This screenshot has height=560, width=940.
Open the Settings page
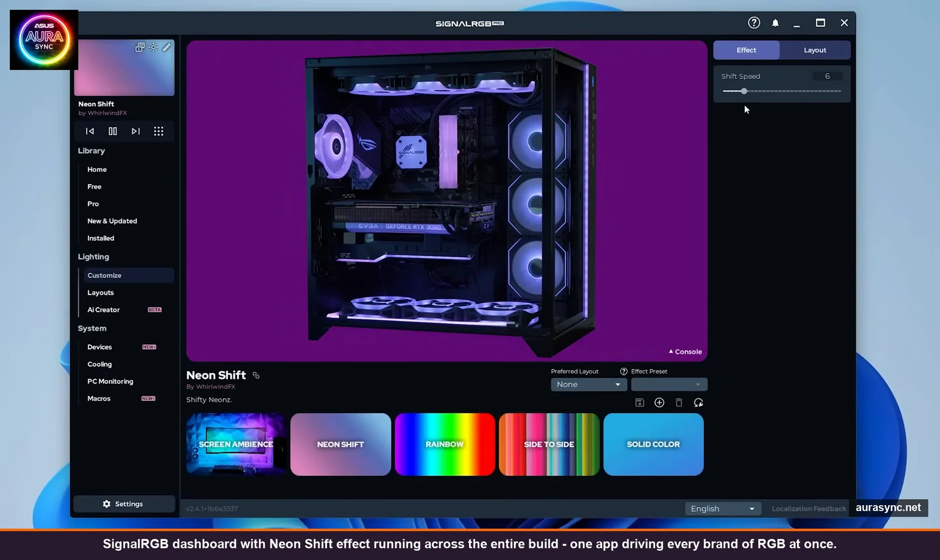pyautogui.click(x=124, y=504)
